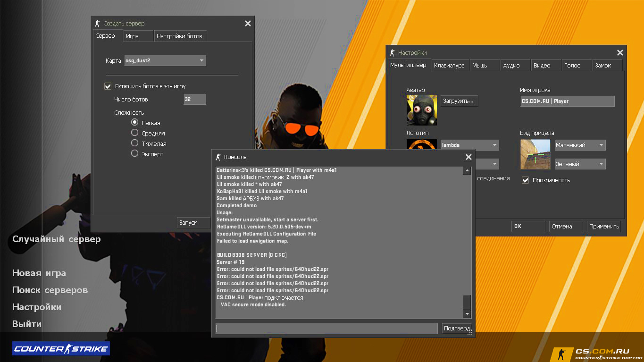This screenshot has height=362, width=644.
Task: Click the Число ботов field showing 32
Action: (x=195, y=99)
